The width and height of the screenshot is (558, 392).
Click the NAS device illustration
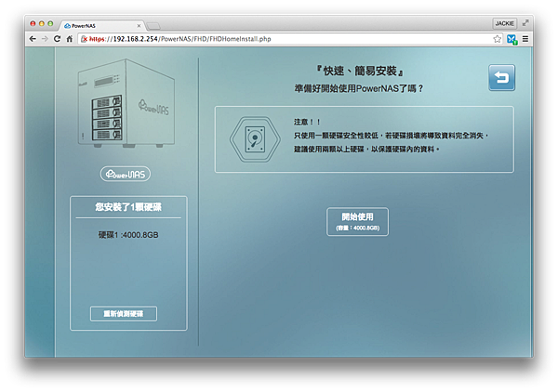click(126, 103)
